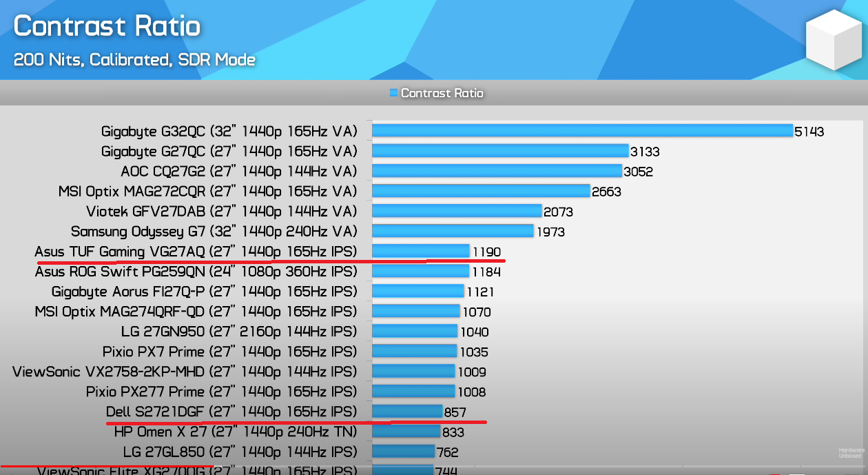Click the value 1121

click(480, 292)
